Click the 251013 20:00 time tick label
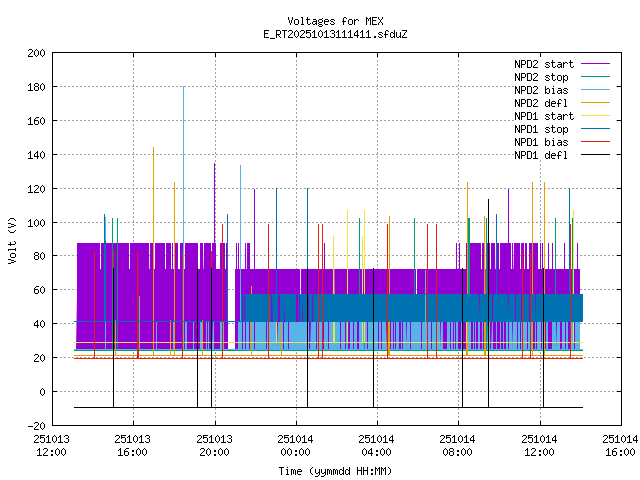The width and height of the screenshot is (640, 480). tap(213, 445)
